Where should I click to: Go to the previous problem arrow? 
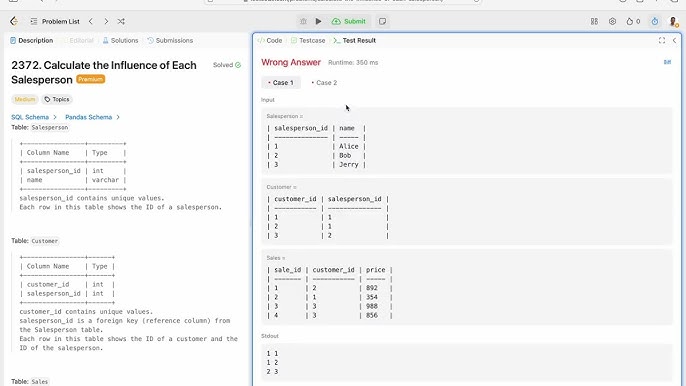(x=91, y=21)
